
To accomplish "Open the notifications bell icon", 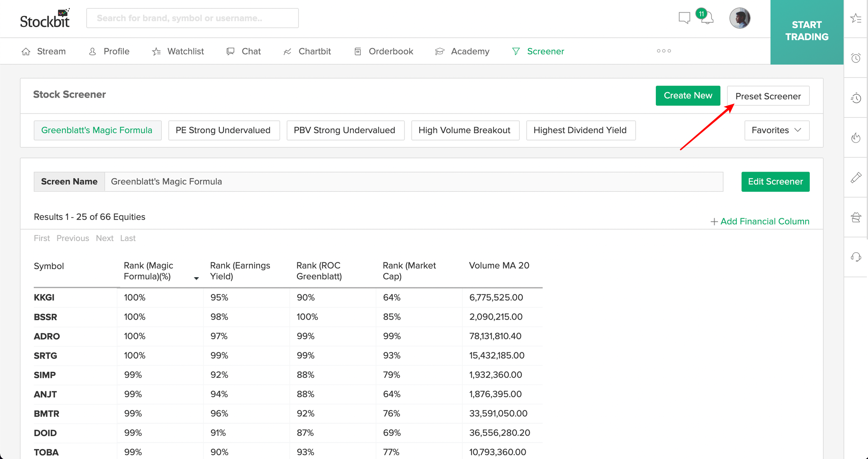I will pos(707,17).
